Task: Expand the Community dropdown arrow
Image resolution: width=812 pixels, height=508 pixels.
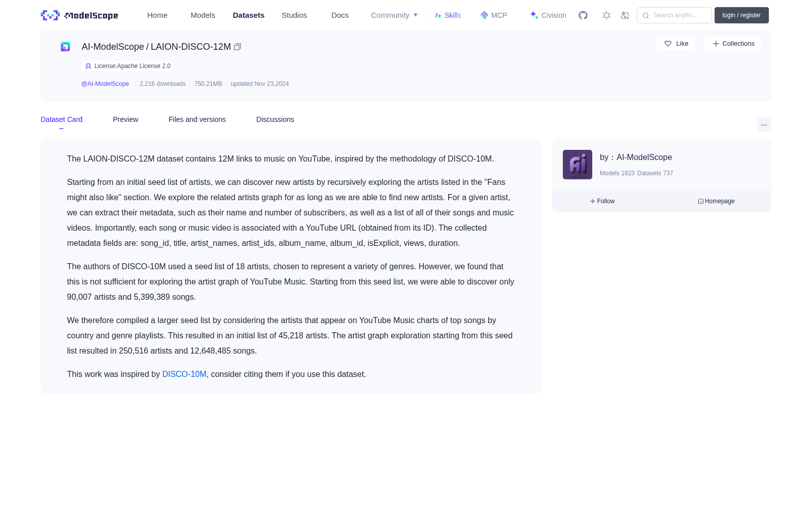Action: click(416, 15)
